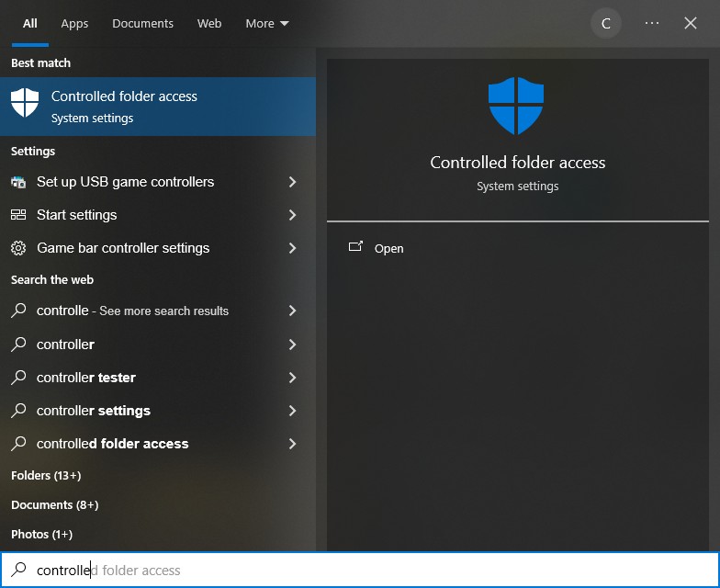Click the Controlled folder access title in preview

point(518,163)
